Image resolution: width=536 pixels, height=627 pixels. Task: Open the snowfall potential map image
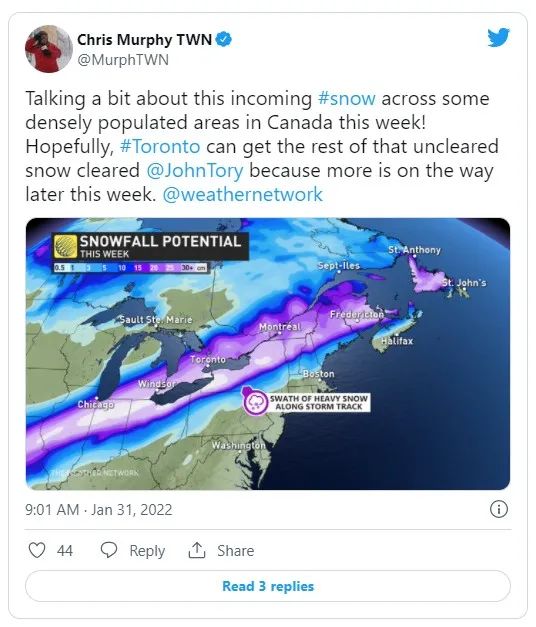tap(268, 354)
